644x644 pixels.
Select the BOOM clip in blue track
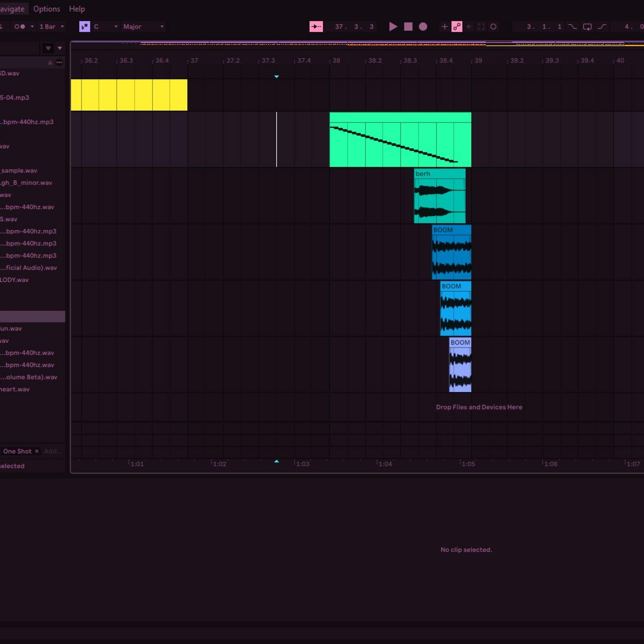451,230
